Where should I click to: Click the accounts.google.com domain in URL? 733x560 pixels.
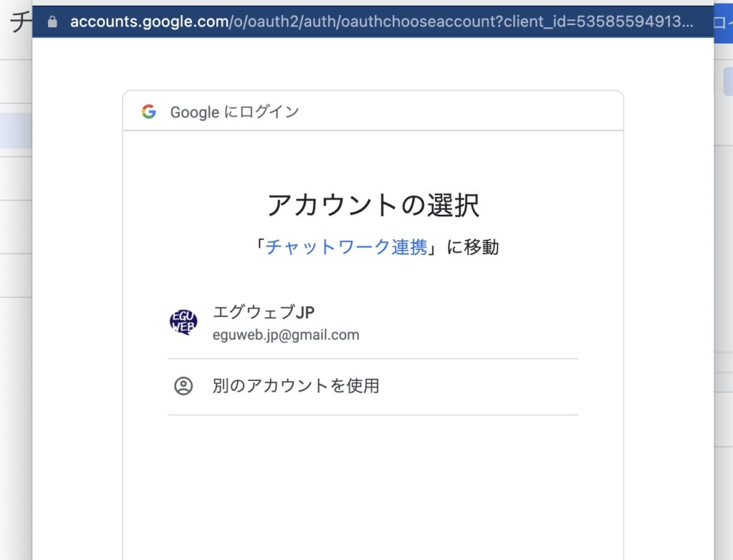[x=148, y=21]
